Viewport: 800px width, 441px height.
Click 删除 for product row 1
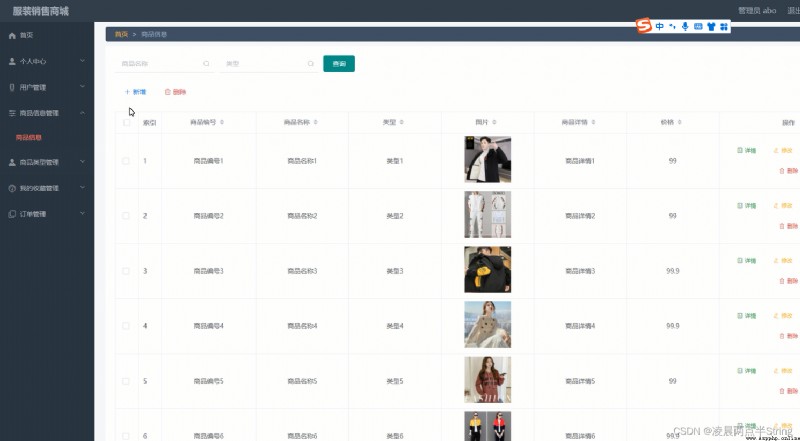pos(788,171)
